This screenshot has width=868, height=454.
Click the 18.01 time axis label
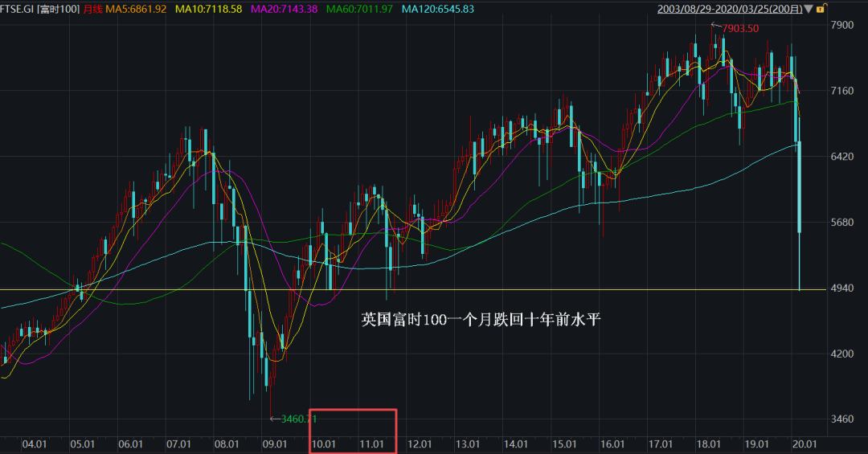pyautogui.click(x=709, y=444)
